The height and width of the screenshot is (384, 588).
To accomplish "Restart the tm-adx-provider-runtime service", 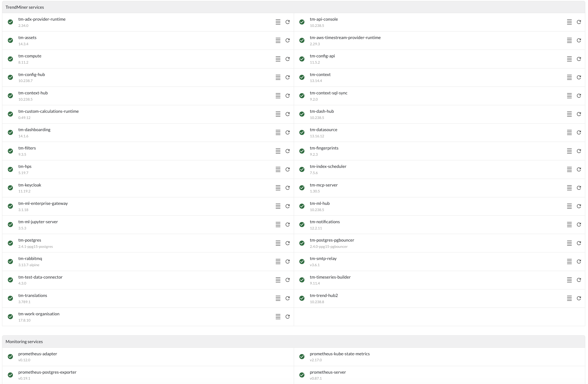I will [x=288, y=22].
